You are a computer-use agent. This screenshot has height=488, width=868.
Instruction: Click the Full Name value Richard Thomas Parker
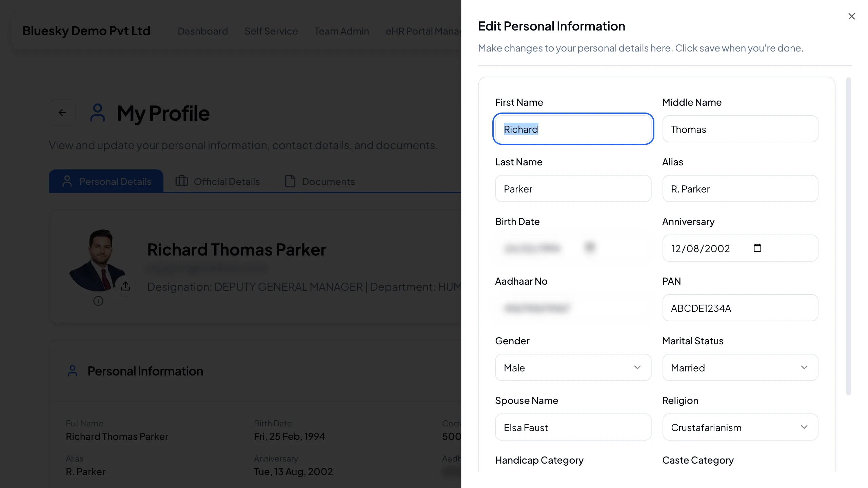pos(117,436)
